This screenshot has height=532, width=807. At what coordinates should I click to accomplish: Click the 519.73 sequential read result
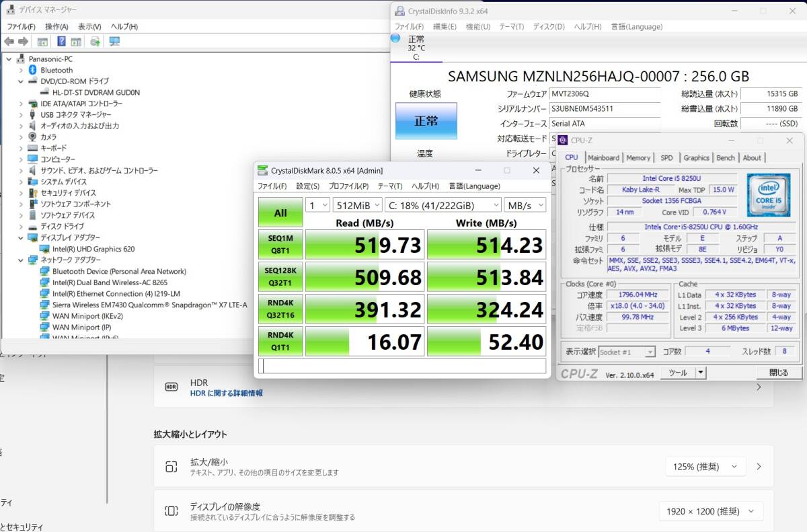pyautogui.click(x=365, y=245)
